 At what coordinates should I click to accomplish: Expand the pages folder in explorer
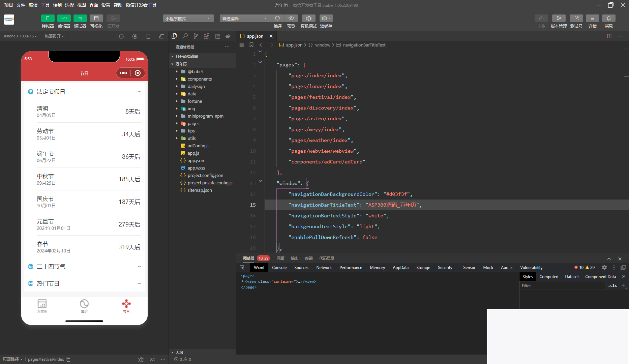pos(193,124)
